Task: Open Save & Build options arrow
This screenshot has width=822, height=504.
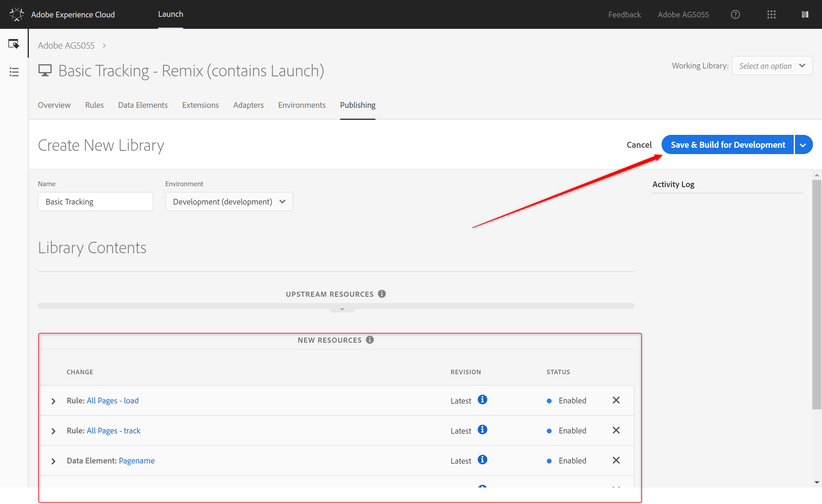Action: pos(803,145)
